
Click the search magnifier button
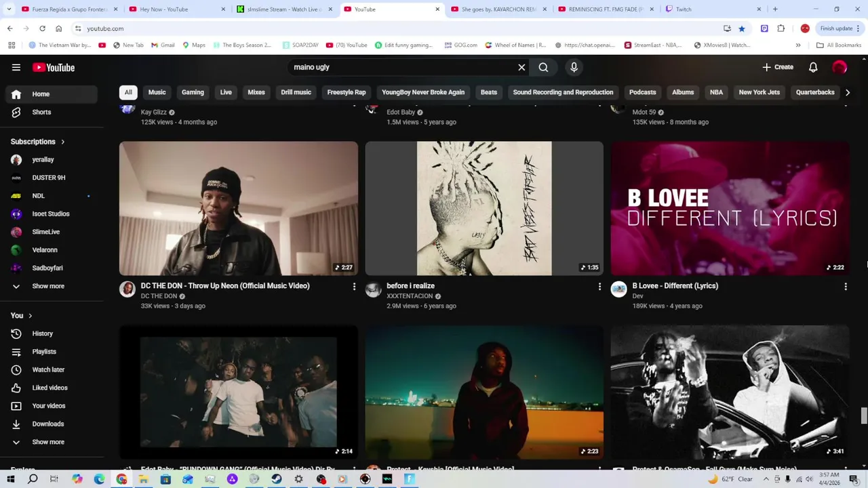[x=543, y=67]
